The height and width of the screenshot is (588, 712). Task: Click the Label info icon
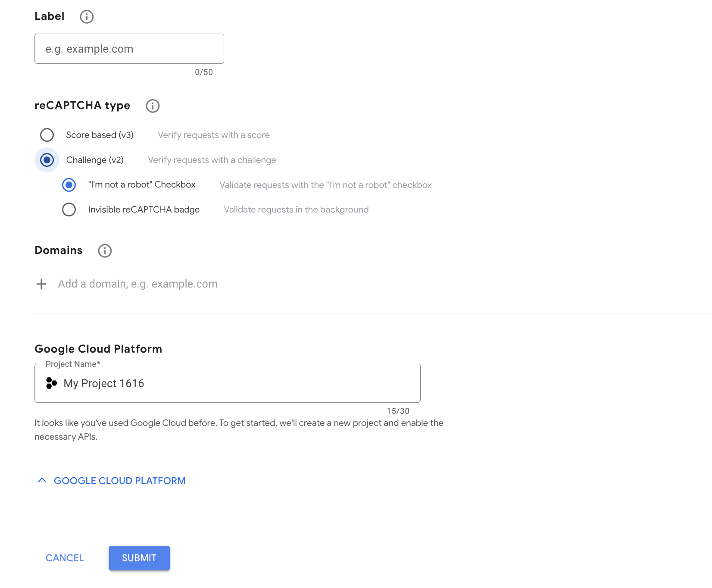click(x=87, y=17)
